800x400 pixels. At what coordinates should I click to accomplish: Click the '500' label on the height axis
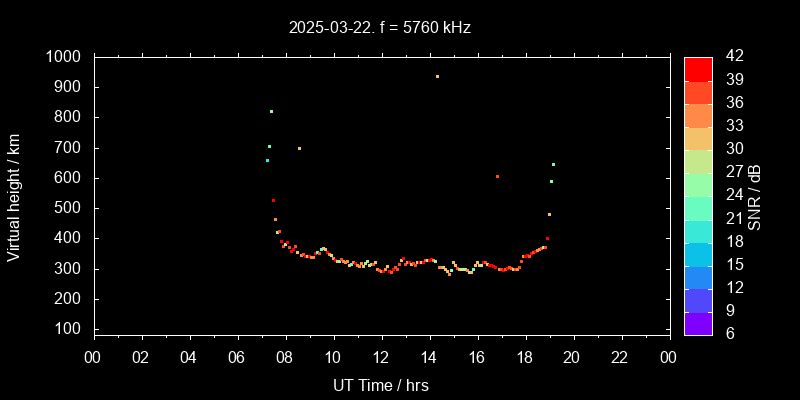pos(68,208)
